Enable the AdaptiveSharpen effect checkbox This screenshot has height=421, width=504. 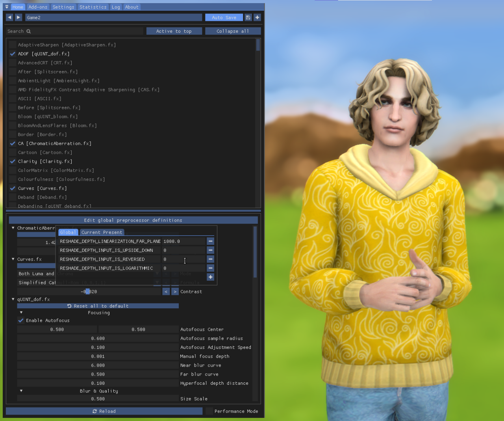13,45
